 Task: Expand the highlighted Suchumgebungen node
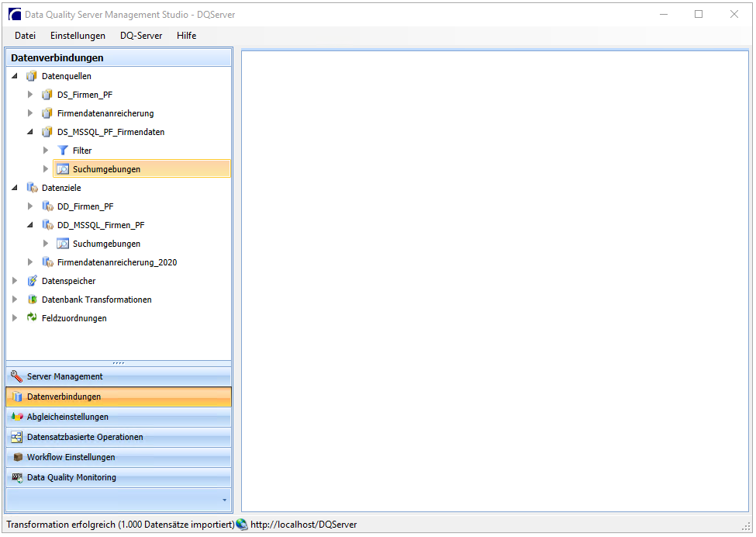[45, 169]
